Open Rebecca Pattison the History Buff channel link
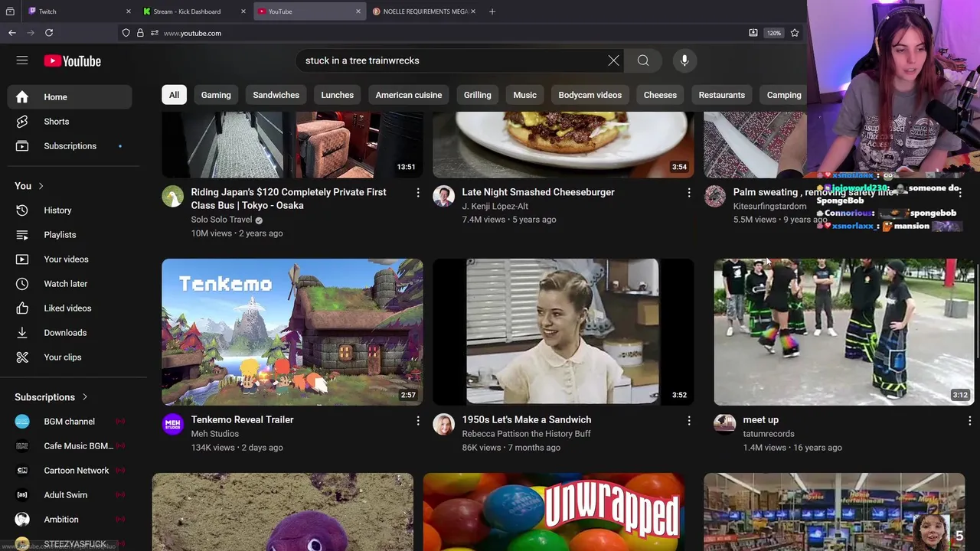Screen dimensions: 980x551 click(526, 434)
